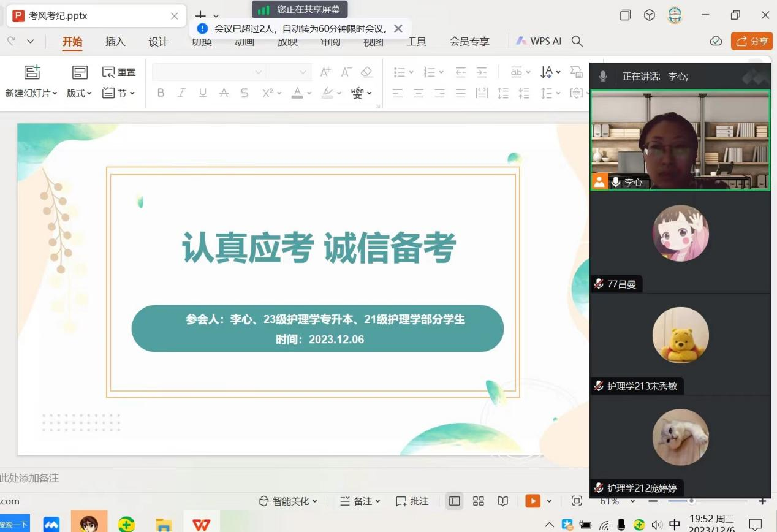Open the 备注 notes dropdown

(x=360, y=501)
